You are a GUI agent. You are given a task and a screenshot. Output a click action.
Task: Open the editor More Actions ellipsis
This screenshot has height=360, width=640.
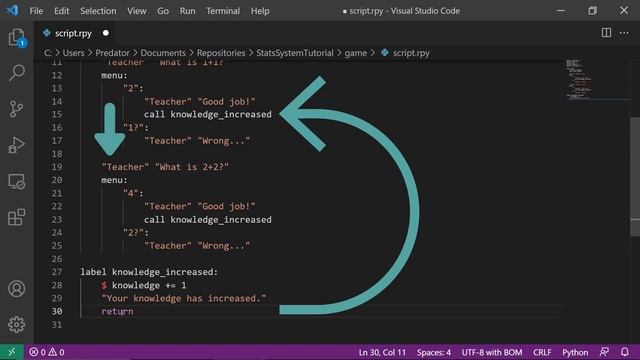tap(624, 33)
